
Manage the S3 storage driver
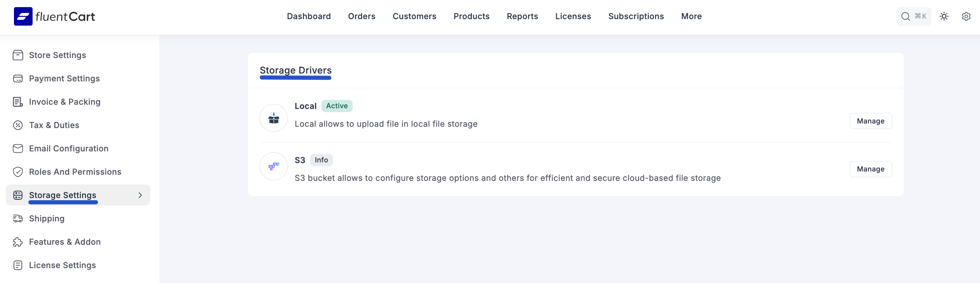pos(870,169)
